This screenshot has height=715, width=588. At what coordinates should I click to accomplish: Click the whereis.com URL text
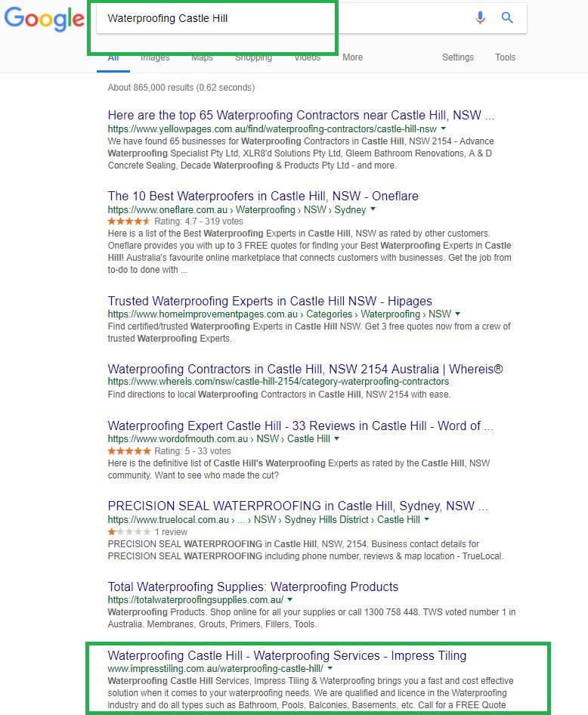pyautogui.click(x=278, y=382)
